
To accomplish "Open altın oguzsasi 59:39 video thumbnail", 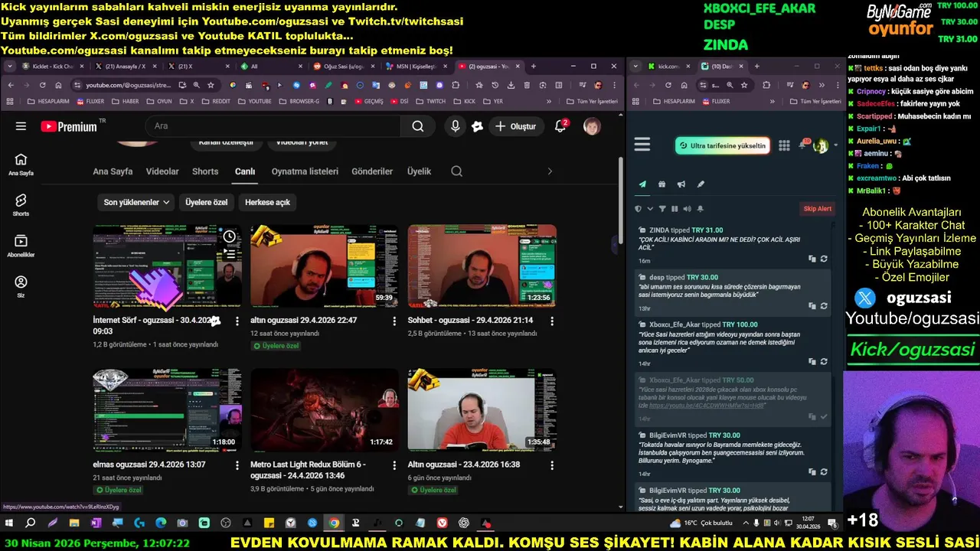I will [325, 266].
